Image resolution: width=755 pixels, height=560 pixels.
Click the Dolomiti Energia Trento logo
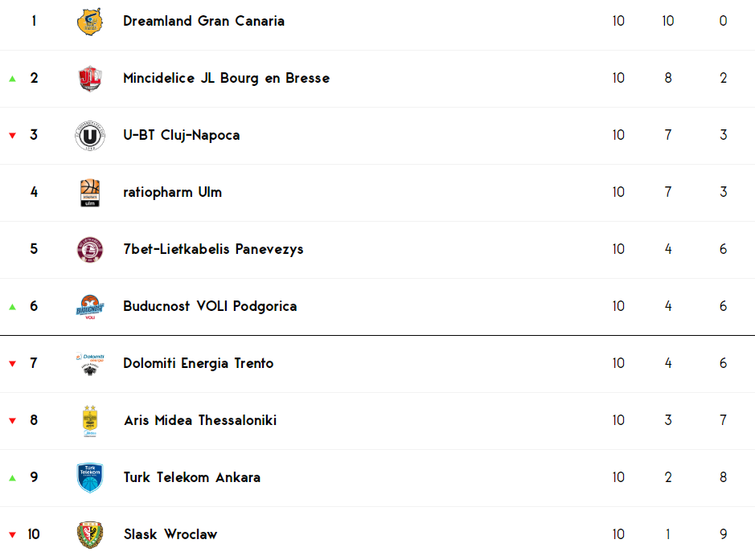[90, 364]
